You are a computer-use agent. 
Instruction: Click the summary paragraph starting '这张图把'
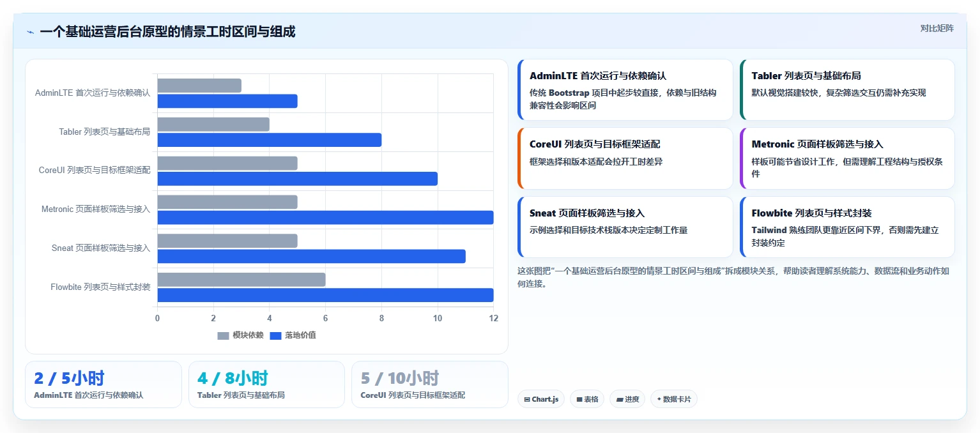733,277
